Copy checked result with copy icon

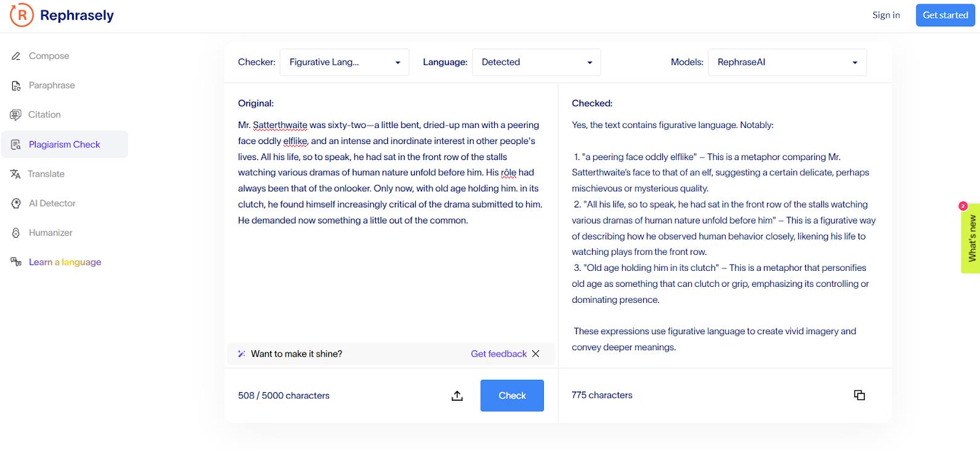[x=859, y=395]
